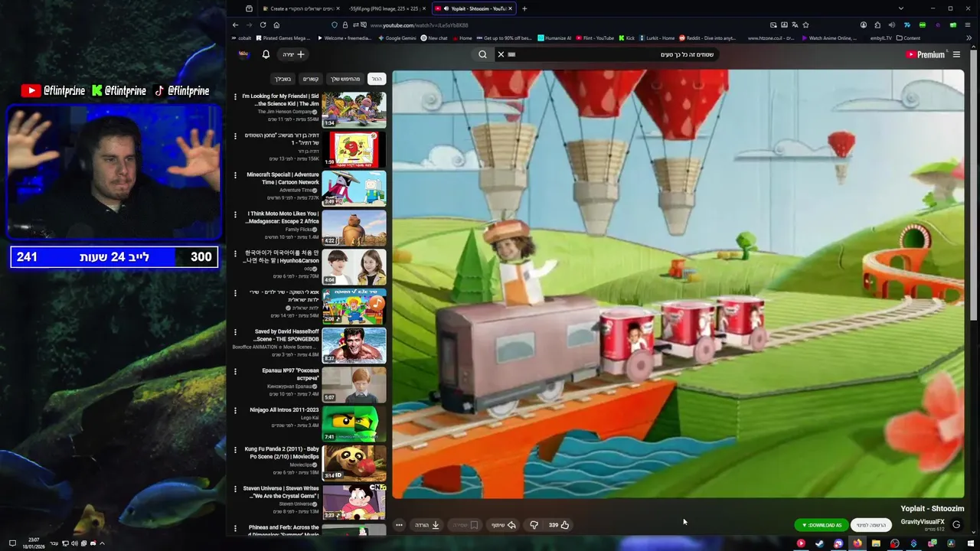Expand the system tray hidden icons arrow
The height and width of the screenshot is (551, 980).
[x=102, y=543]
